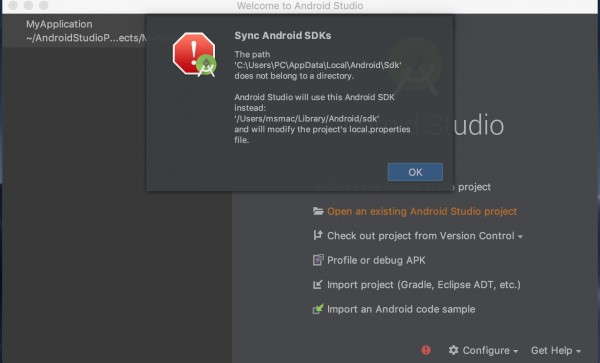The width and height of the screenshot is (600, 363).
Task: Click the Sync Android SDKs dialog title
Action: pos(283,36)
